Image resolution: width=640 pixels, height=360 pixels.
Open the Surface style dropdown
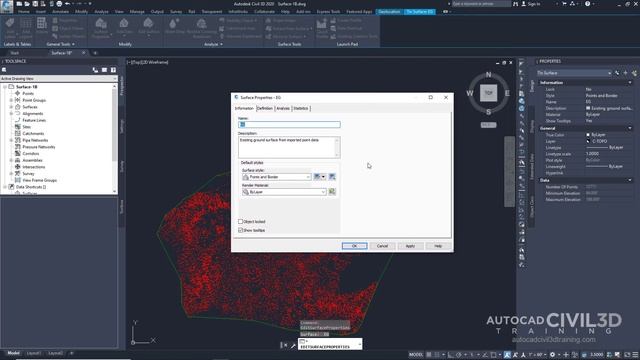[x=276, y=177]
